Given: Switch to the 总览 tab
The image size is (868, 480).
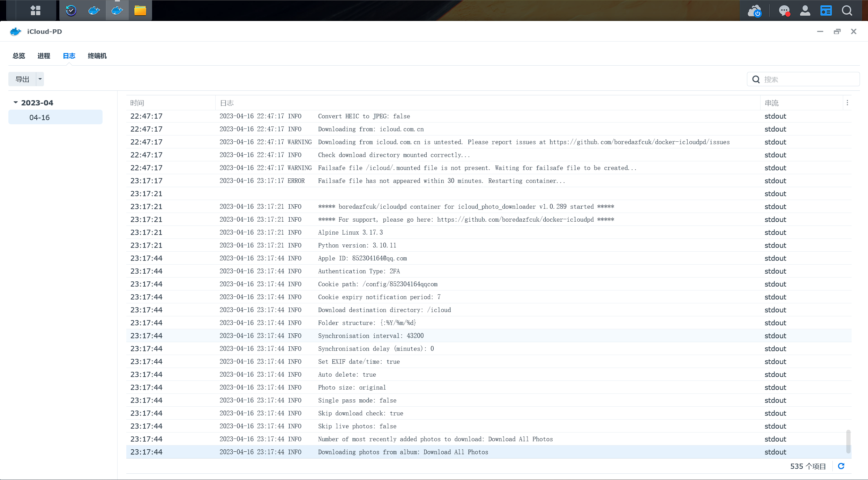Looking at the screenshot, I should click(x=18, y=56).
